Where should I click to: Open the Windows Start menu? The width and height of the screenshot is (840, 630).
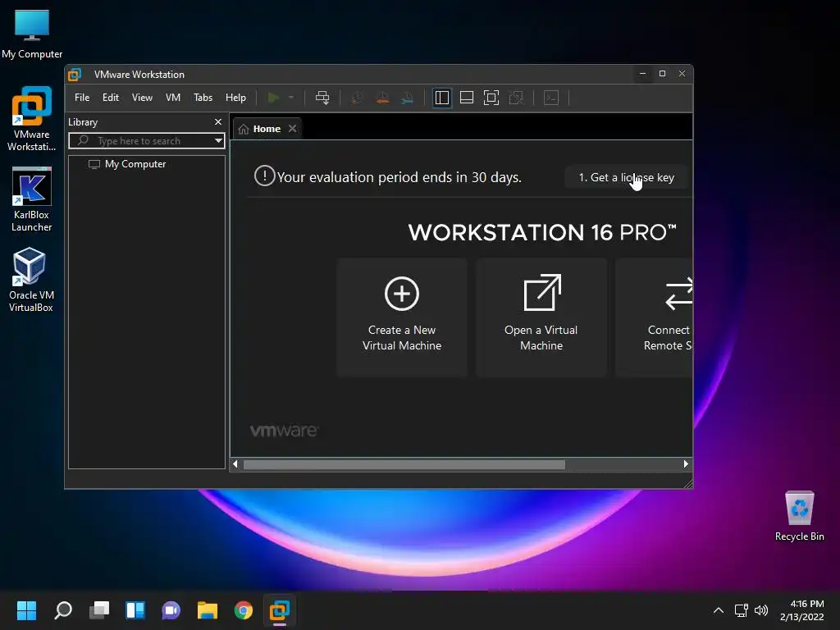[x=26, y=610]
